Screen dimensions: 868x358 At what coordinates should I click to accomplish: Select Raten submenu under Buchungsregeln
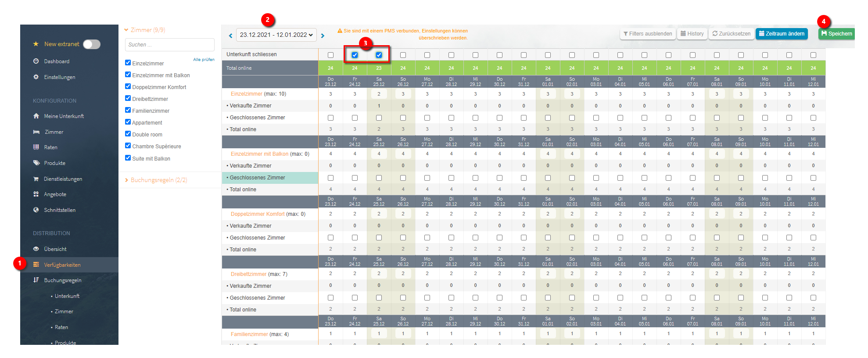pos(61,327)
